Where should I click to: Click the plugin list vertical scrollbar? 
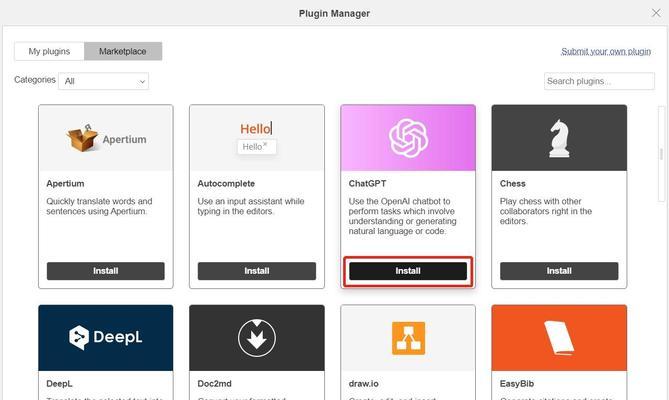[661, 154]
